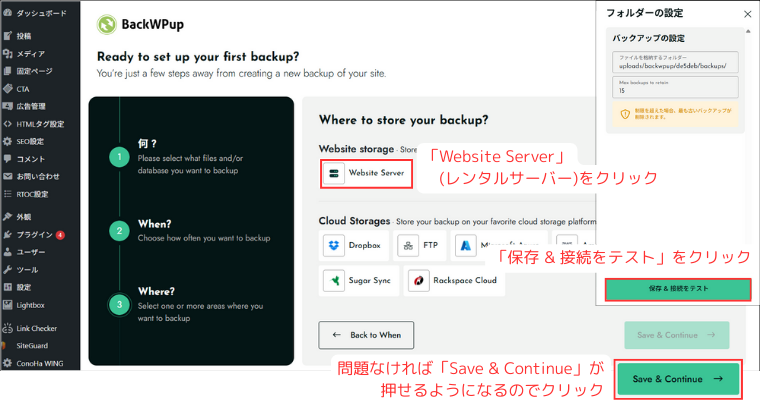Click the ConoHa WING gear icon
760x412 pixels.
click(x=7, y=363)
